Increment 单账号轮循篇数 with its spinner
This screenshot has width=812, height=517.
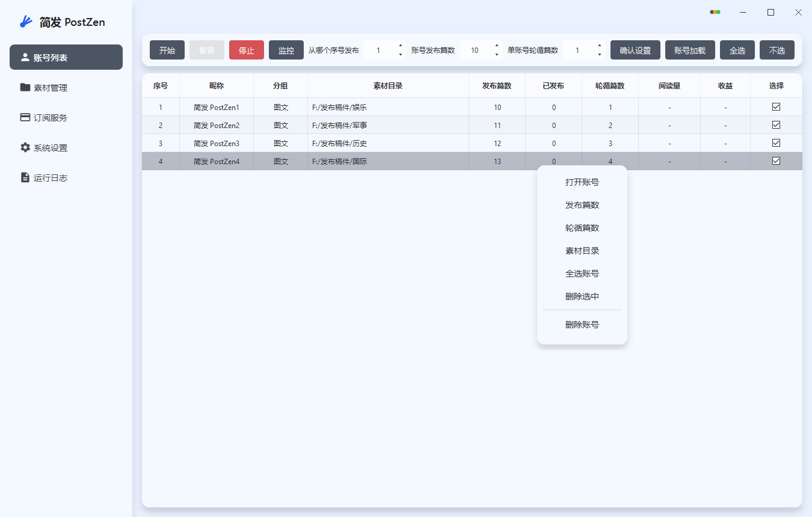tap(599, 46)
